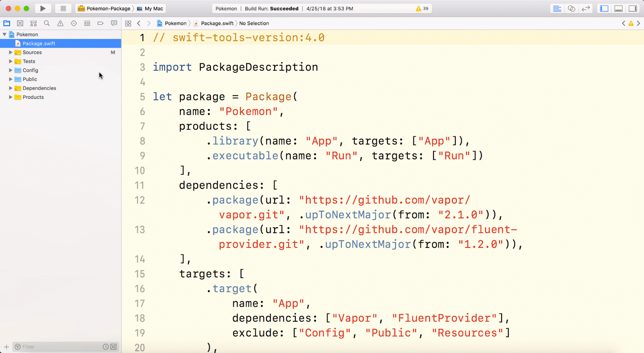644x353 pixels.
Task: Show the Issue navigator
Action: coord(60,23)
